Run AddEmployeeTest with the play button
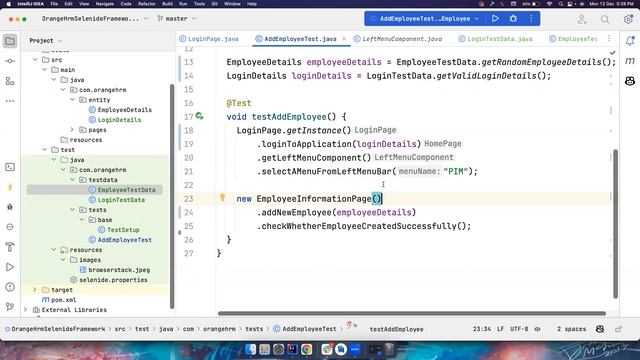This screenshot has width=640, height=360. click(495, 19)
